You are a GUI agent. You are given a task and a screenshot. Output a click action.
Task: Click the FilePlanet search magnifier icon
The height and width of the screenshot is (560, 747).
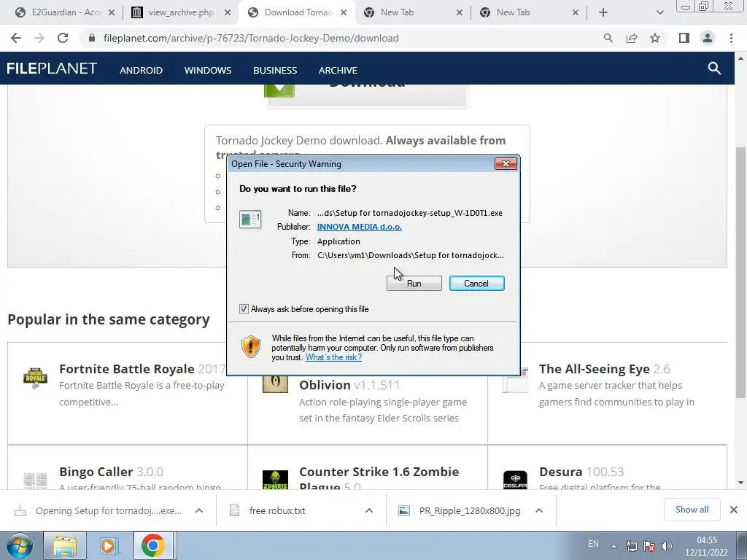pyautogui.click(x=714, y=68)
